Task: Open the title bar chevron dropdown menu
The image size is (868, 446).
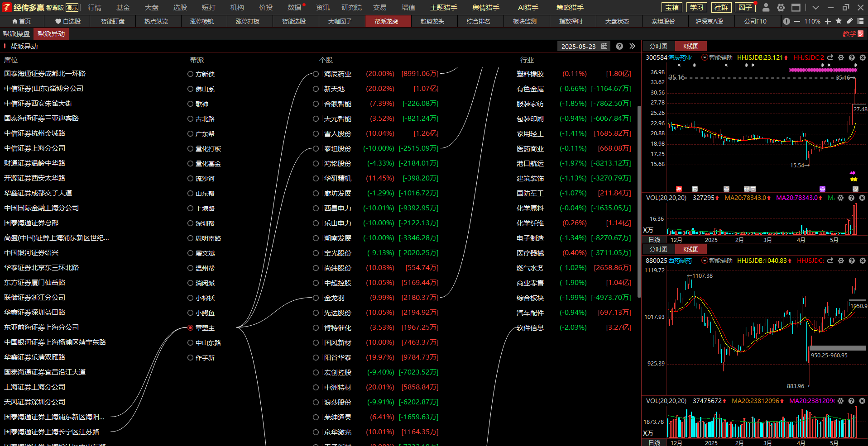Action: pyautogui.click(x=815, y=7)
